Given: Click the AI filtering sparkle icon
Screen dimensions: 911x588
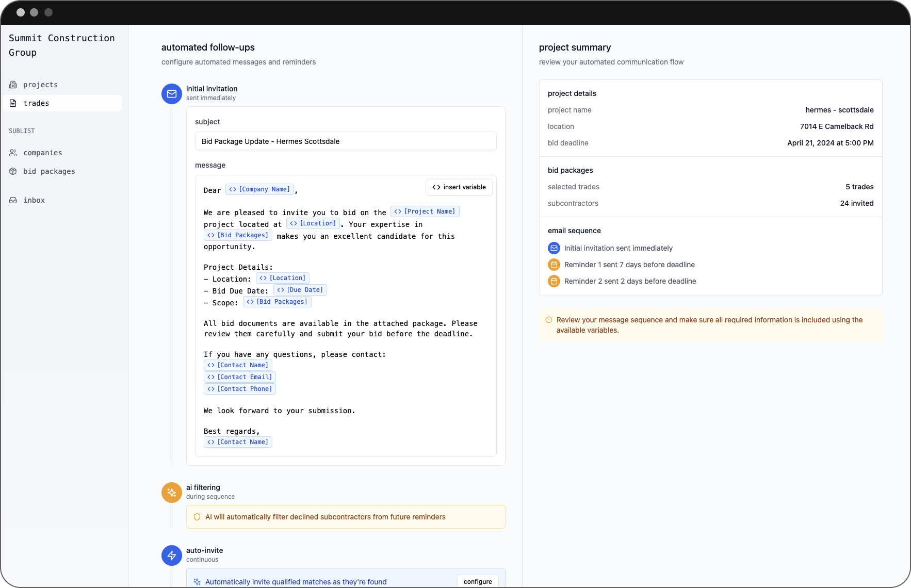Looking at the screenshot, I should click(x=172, y=493).
